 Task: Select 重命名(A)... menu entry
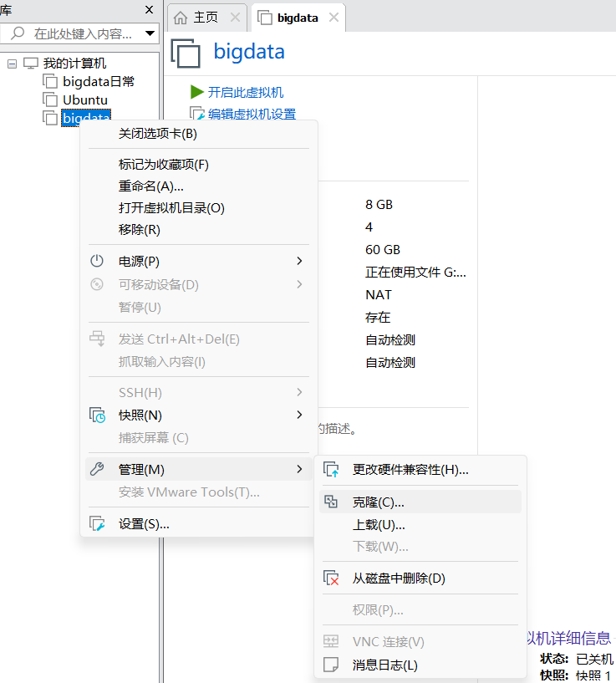[x=199, y=186]
